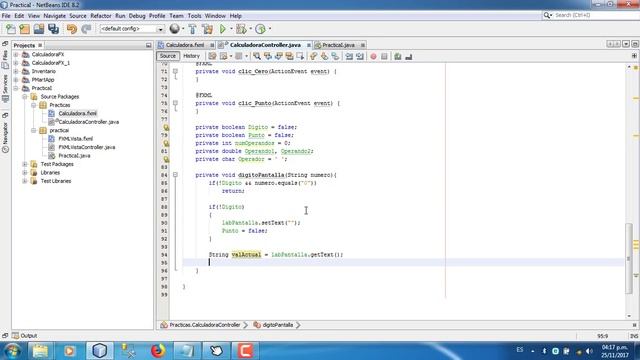Select FXMLVistaController.java in Projects tree
This screenshot has width=640, height=360.
(x=87, y=147)
